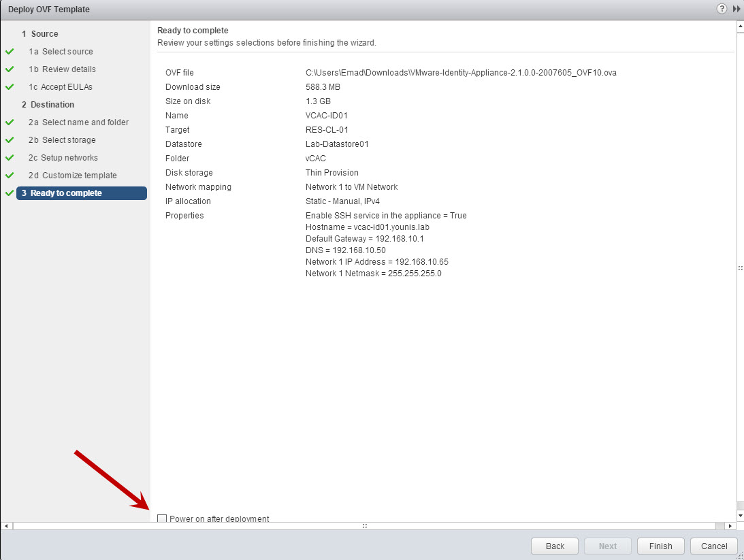
Task: Open step 2a Select name and folder
Action: (85, 122)
